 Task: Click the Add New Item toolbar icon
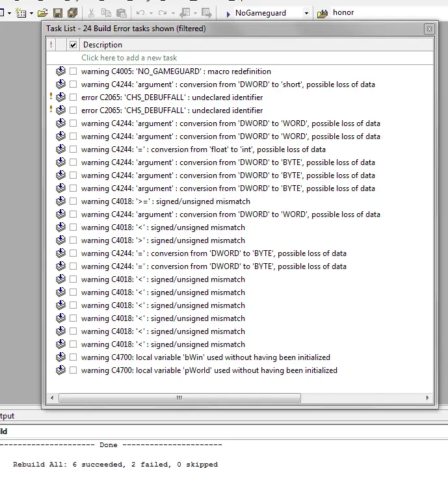(x=21, y=13)
